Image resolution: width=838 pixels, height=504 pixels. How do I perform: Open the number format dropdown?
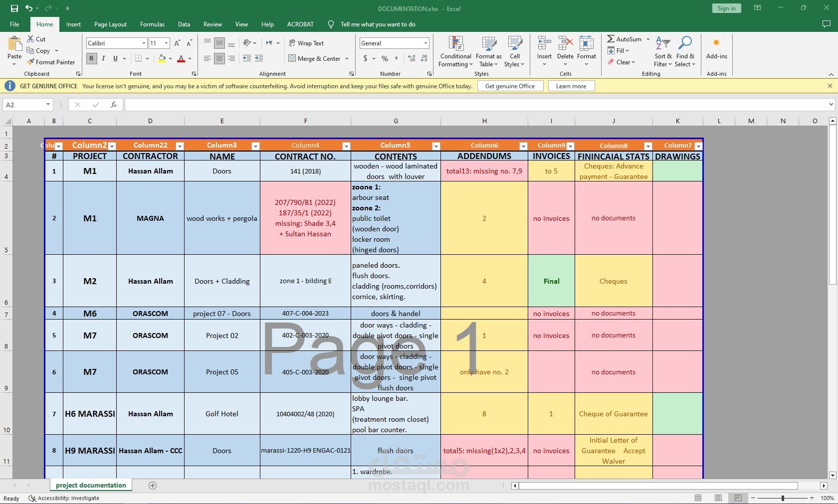pos(425,43)
